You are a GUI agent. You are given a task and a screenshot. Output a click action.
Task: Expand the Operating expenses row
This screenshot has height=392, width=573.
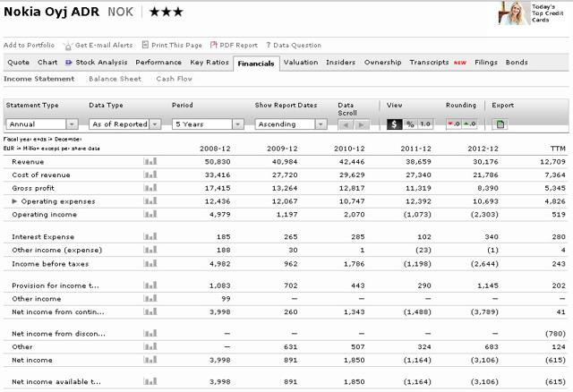14,201
